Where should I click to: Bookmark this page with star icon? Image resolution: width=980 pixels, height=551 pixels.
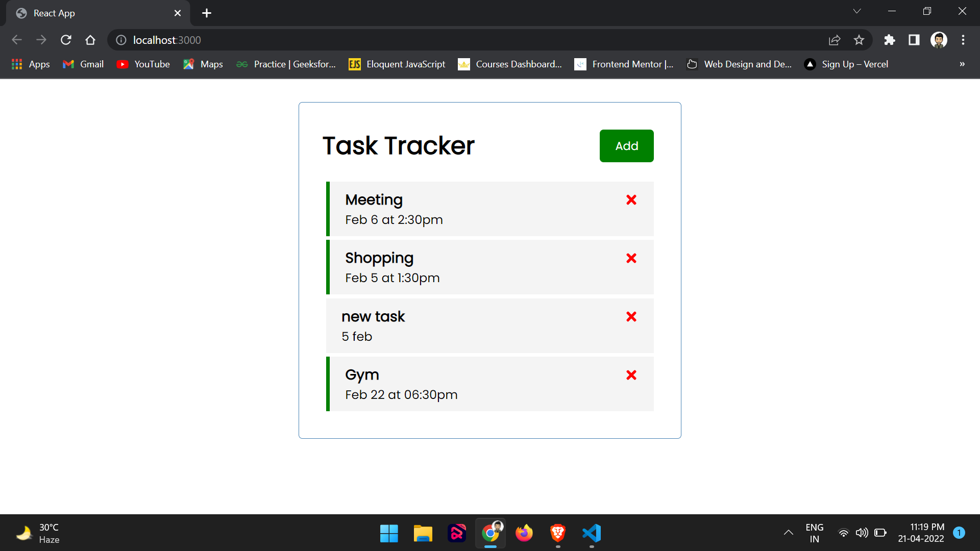pos(859,40)
